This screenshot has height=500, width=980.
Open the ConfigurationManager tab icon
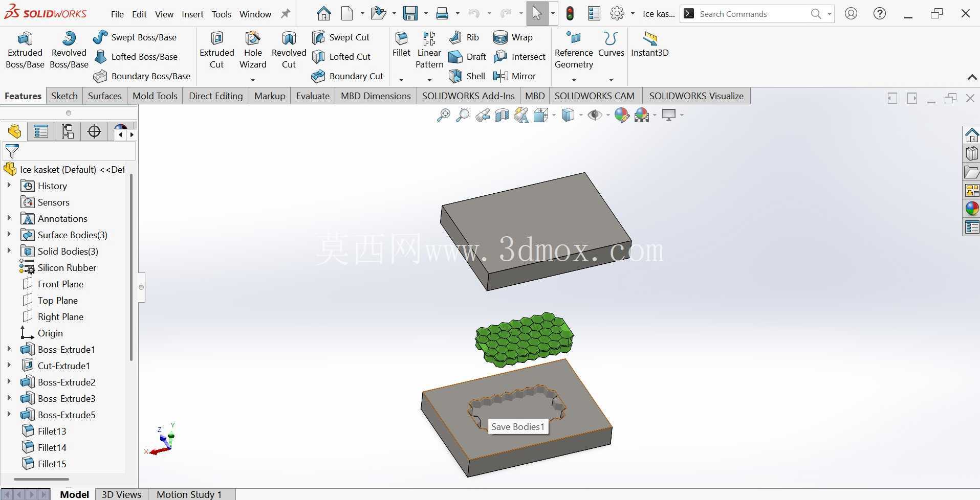coord(68,132)
